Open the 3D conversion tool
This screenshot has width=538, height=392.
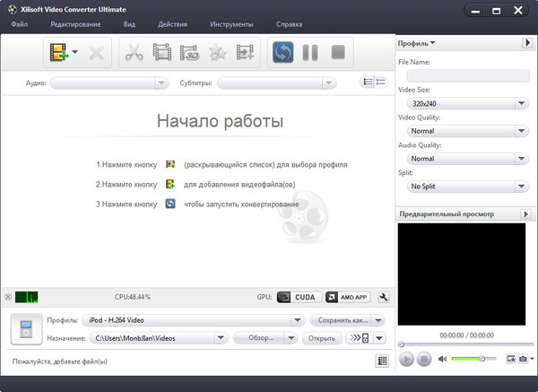[x=189, y=53]
